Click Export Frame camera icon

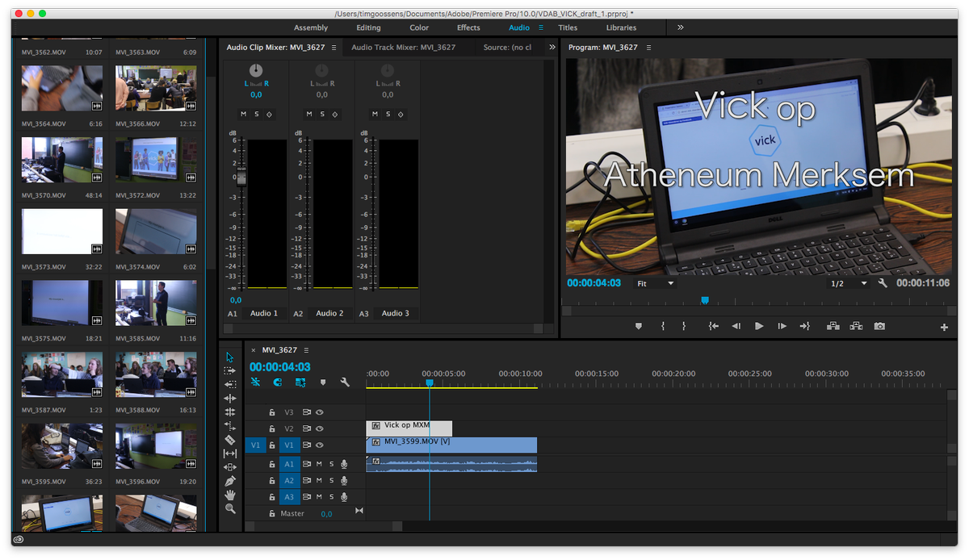(879, 326)
